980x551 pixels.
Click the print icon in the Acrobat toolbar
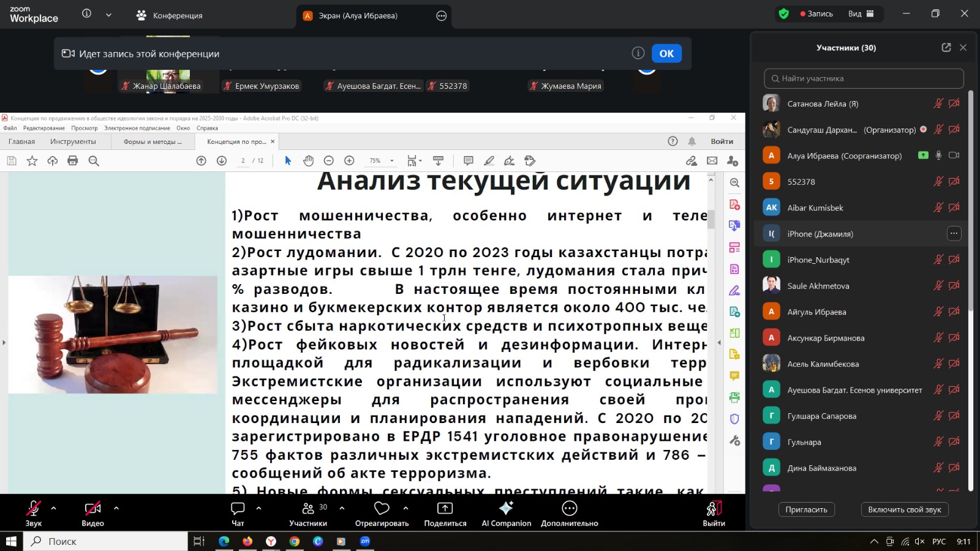[73, 160]
